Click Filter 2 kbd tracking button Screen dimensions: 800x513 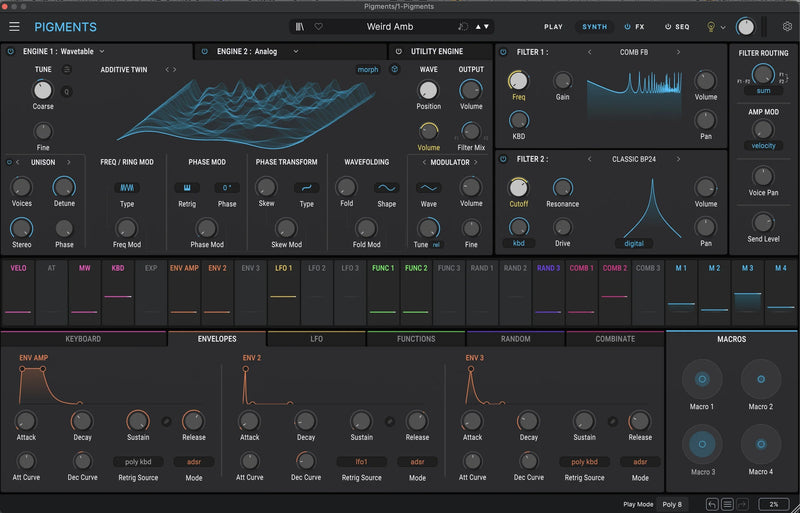pos(518,243)
